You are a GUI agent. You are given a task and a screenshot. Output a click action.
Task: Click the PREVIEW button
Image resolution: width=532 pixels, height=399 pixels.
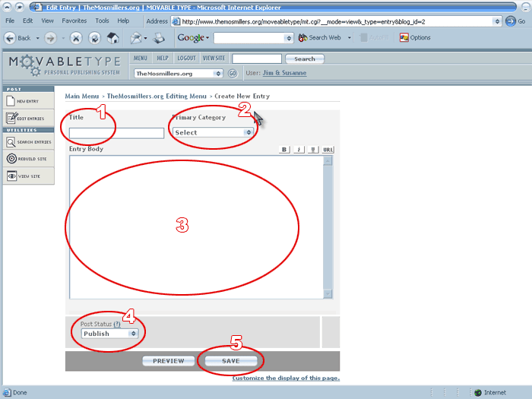coord(168,361)
